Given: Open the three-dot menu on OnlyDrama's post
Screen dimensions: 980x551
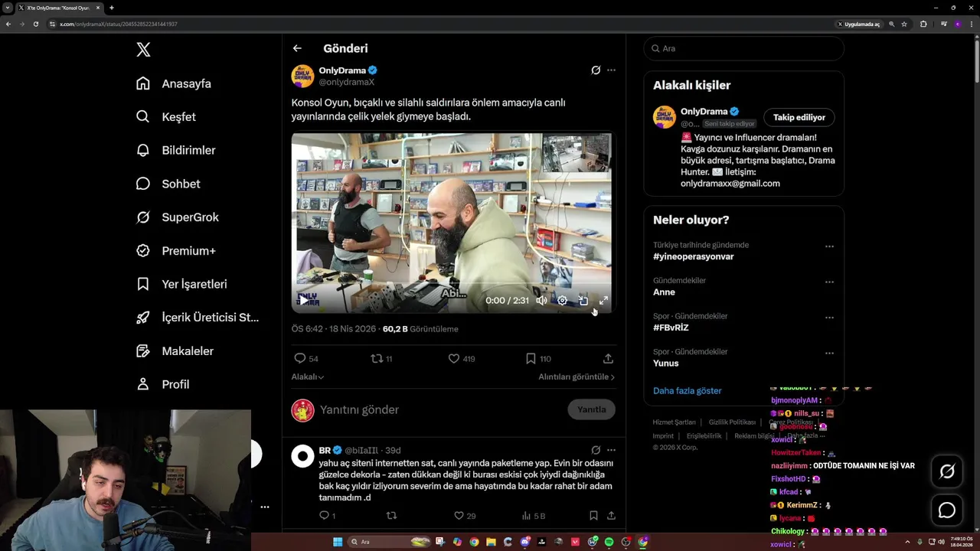Looking at the screenshot, I should (x=611, y=70).
